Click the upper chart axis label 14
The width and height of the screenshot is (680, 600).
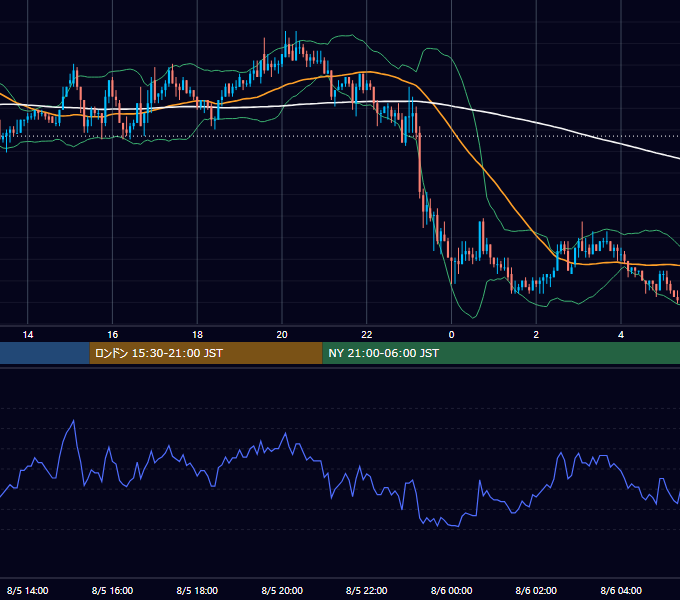[28, 335]
